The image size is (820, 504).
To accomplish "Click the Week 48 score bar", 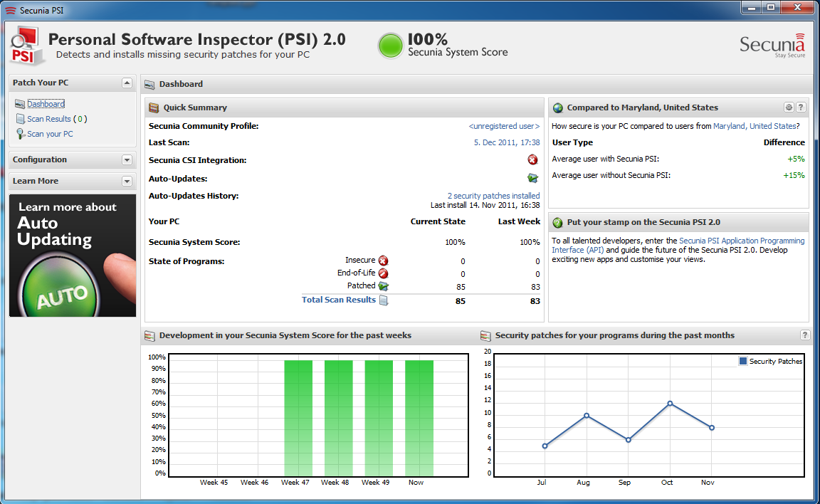I will coord(338,418).
